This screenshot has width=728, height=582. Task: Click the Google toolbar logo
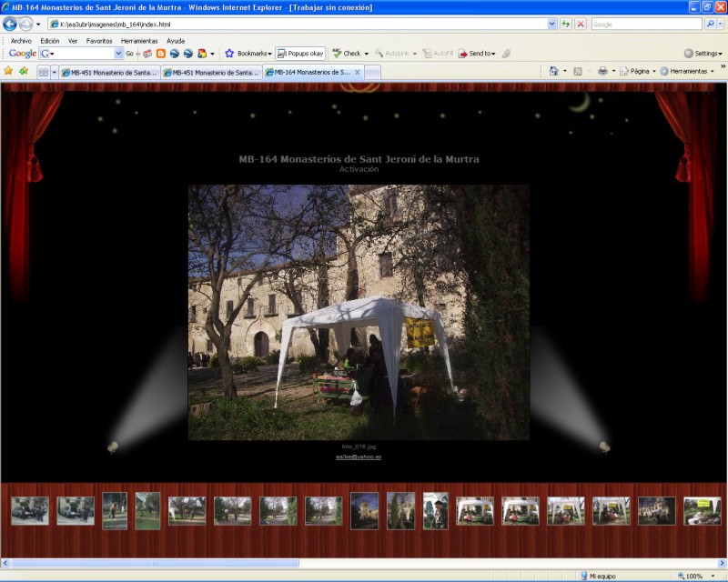point(22,54)
